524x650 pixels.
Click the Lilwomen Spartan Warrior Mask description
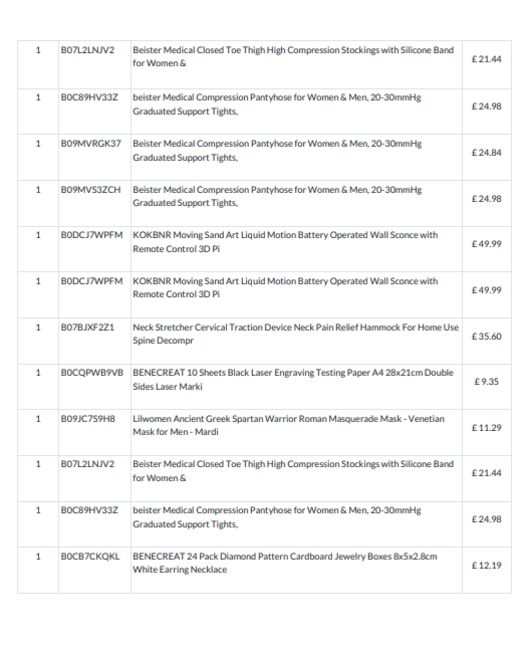[289, 425]
